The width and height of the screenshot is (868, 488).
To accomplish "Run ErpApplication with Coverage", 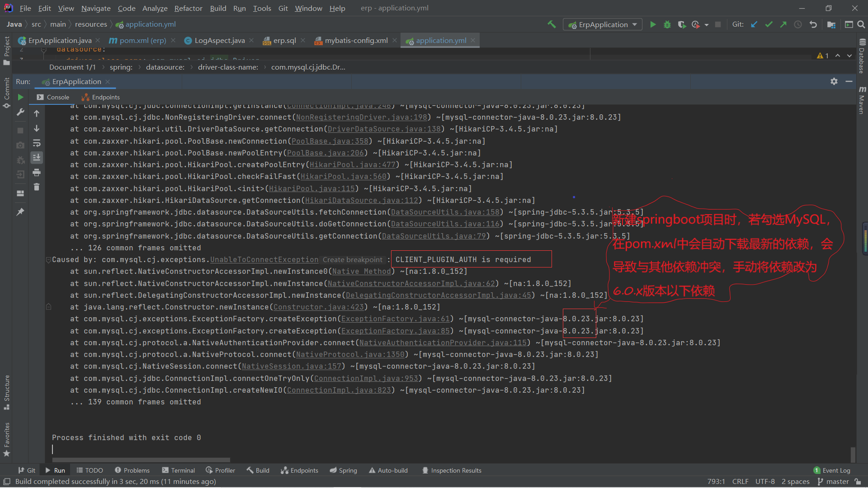I will point(681,25).
